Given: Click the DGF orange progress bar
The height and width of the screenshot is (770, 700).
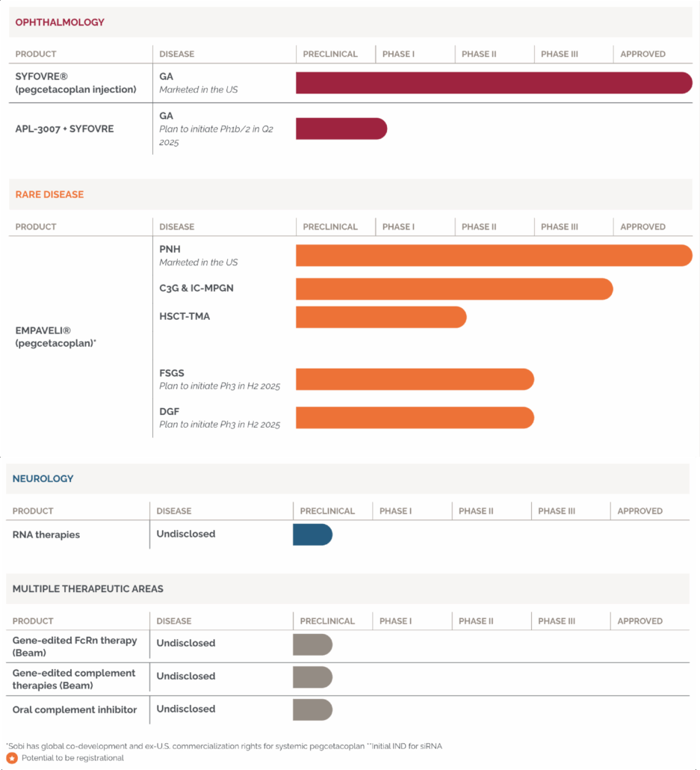Looking at the screenshot, I should [414, 417].
